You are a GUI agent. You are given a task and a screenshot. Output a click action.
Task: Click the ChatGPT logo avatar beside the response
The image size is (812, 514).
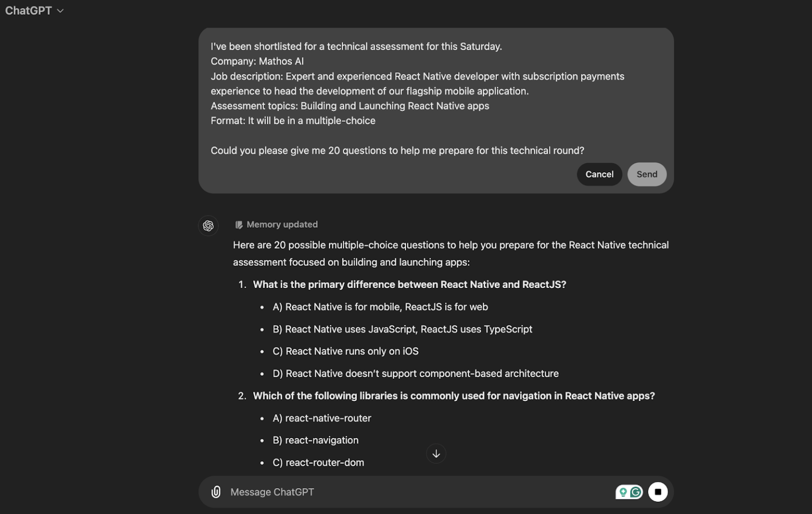(208, 226)
